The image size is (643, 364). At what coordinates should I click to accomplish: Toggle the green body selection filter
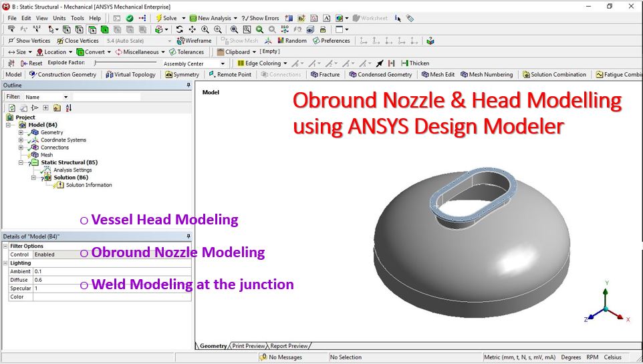(x=105, y=29)
